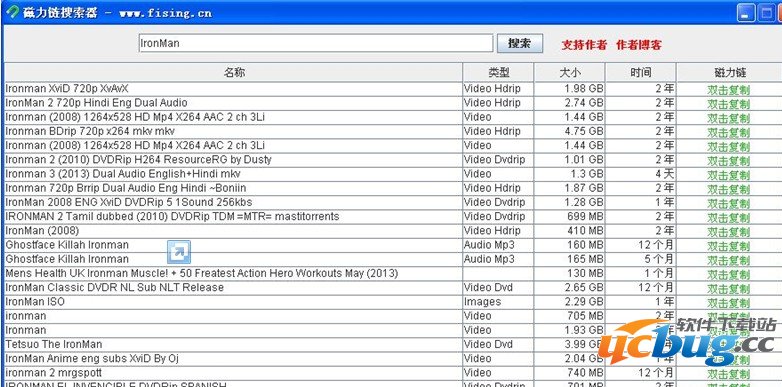The height and width of the screenshot is (387, 782).
Task: Sort by the 时间 column header
Action: coord(640,72)
